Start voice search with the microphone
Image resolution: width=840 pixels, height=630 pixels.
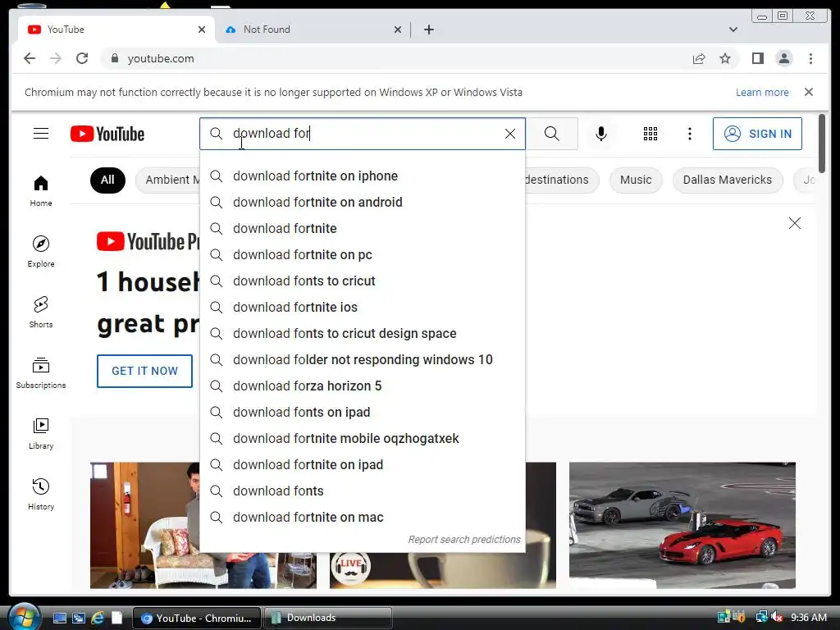pos(601,134)
